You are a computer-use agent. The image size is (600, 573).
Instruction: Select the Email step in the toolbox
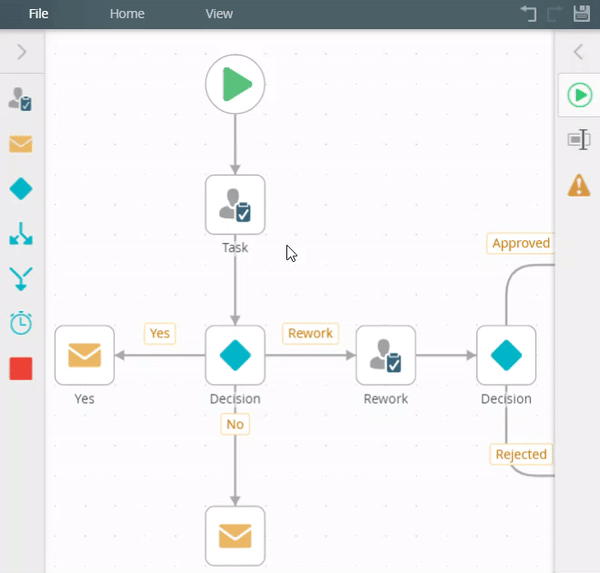[21, 144]
